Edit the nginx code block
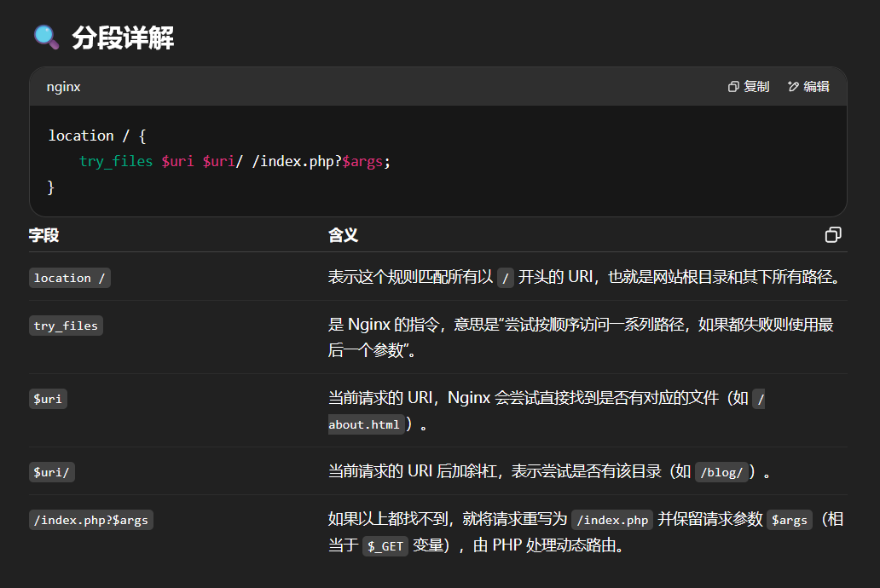The width and height of the screenshot is (880, 588). click(x=808, y=86)
